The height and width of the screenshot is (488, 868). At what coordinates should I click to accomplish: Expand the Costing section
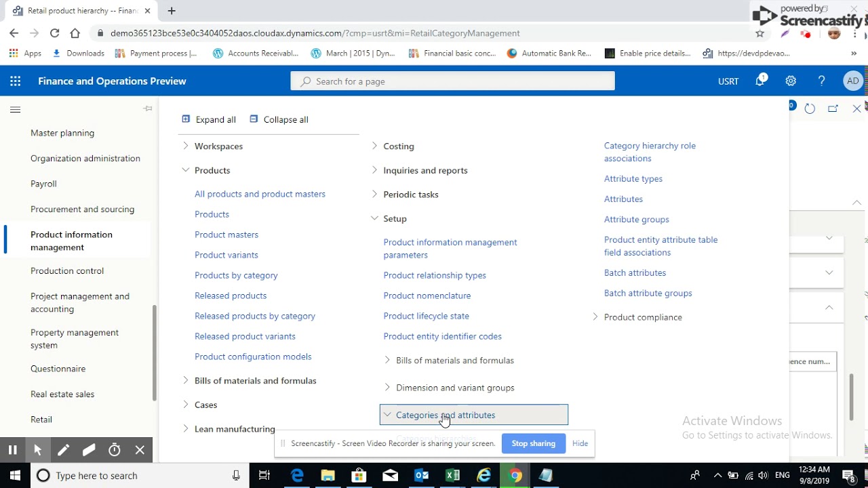tap(374, 146)
